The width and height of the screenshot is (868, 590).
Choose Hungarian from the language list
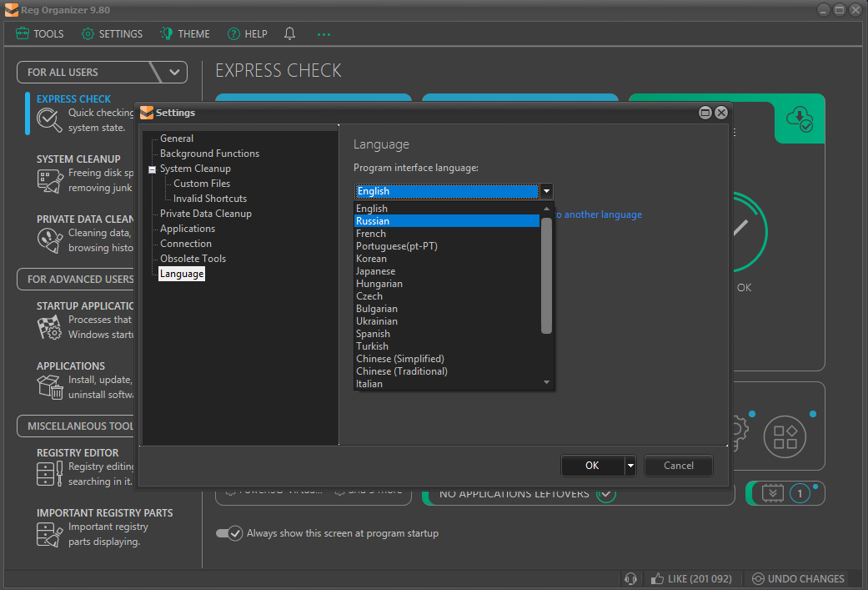point(447,284)
